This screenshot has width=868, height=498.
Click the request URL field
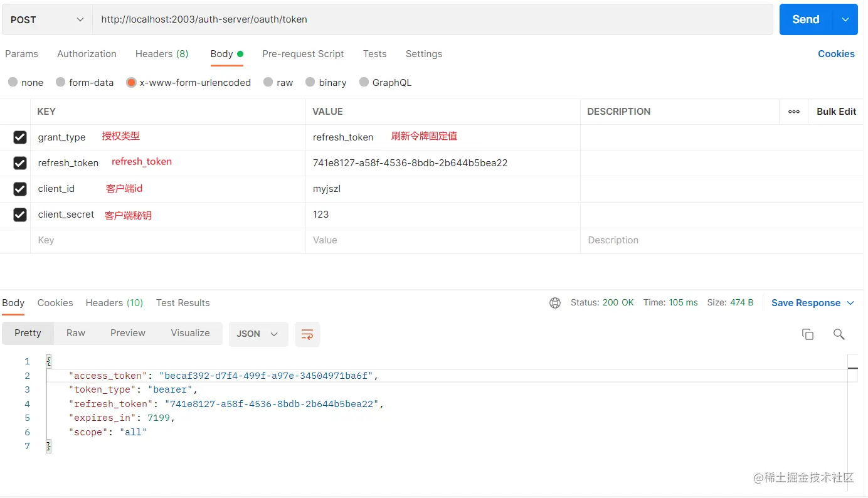433,19
